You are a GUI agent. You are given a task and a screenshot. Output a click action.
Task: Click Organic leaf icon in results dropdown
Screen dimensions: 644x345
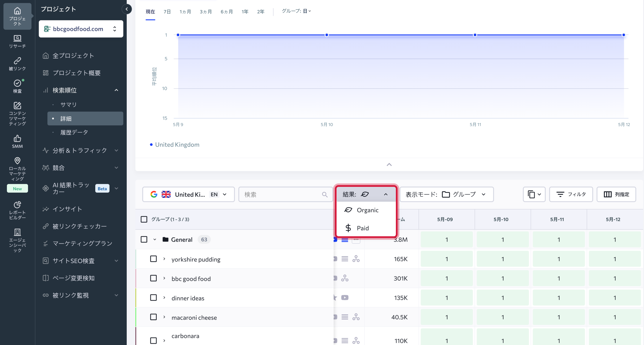pos(348,210)
